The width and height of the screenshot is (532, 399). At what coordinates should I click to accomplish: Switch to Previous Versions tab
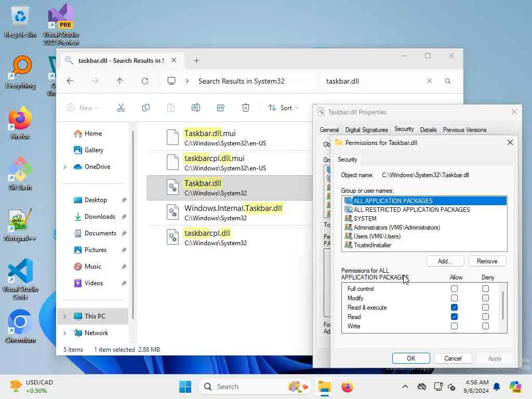(x=464, y=130)
